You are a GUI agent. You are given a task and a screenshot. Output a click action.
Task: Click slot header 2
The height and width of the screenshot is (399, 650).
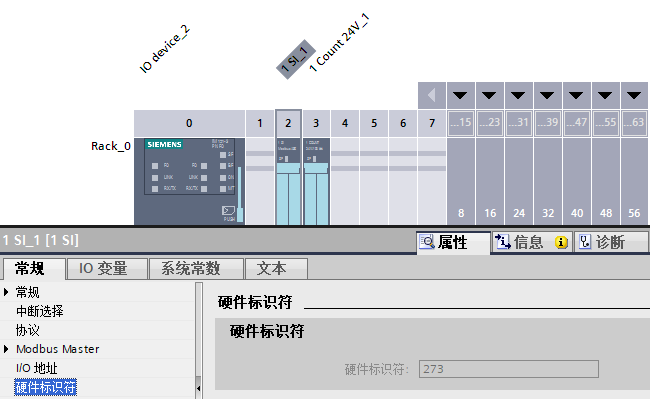click(288, 123)
